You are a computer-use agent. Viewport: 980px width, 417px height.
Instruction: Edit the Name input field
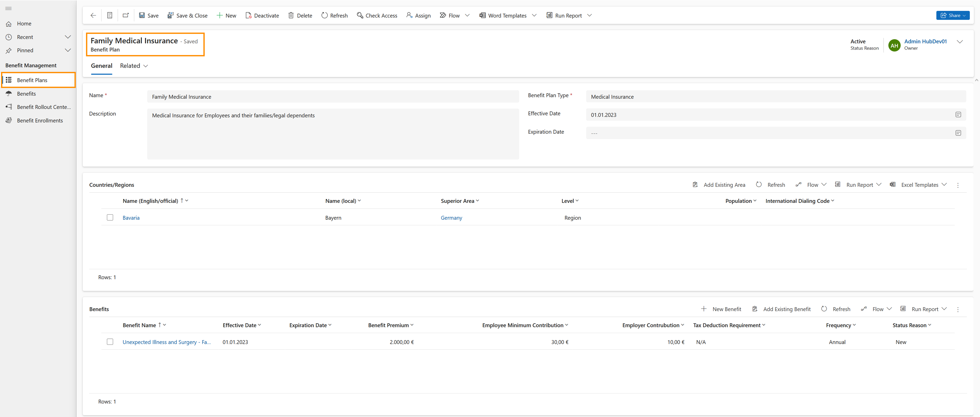coord(333,97)
